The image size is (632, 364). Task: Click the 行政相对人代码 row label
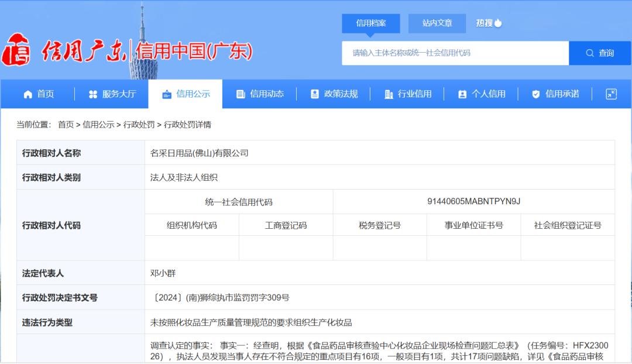pyautogui.click(x=51, y=225)
